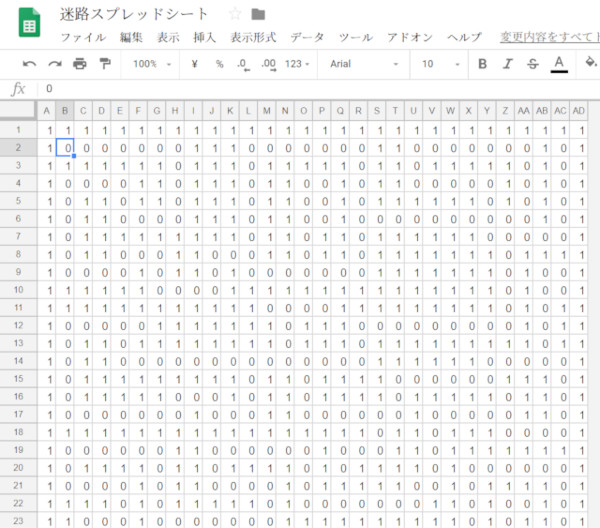Redo the last action
The height and width of the screenshot is (528, 600).
pos(55,64)
